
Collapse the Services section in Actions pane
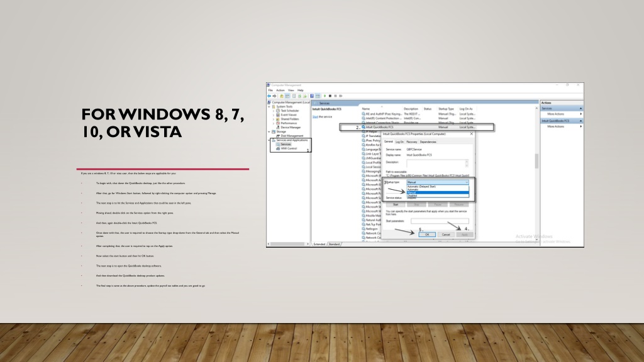[580, 108]
